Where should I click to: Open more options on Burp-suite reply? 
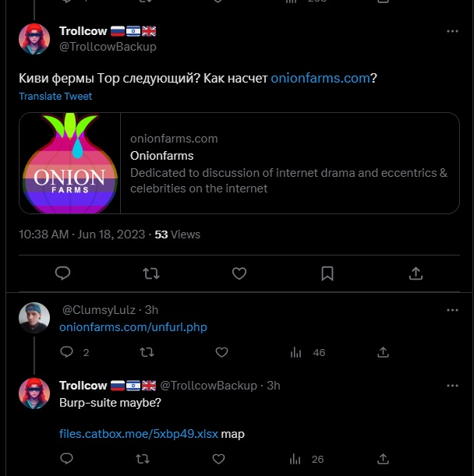(x=452, y=386)
